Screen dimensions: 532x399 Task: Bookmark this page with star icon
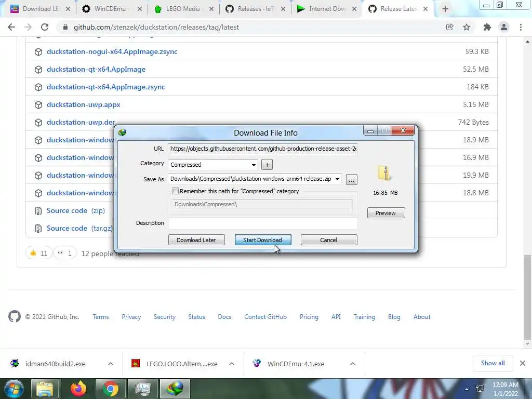coord(467,27)
